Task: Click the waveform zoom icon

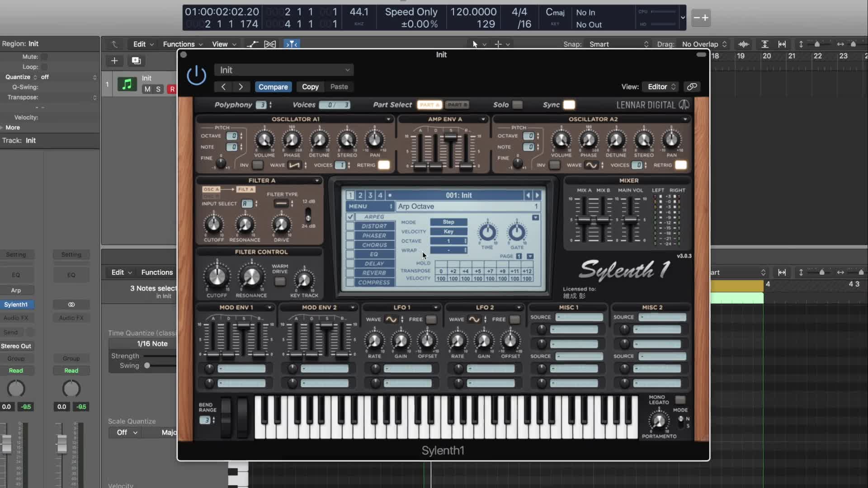Action: [x=743, y=44]
